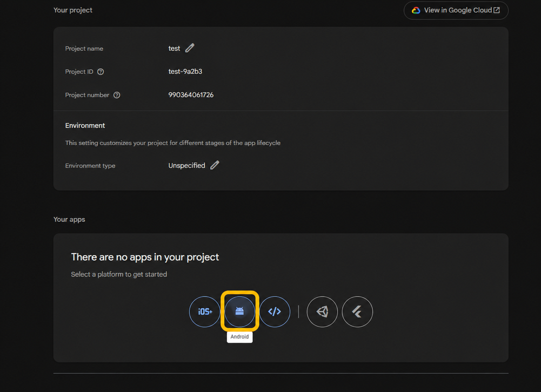
Task: Edit the project name with the pencil icon
Action: click(190, 48)
